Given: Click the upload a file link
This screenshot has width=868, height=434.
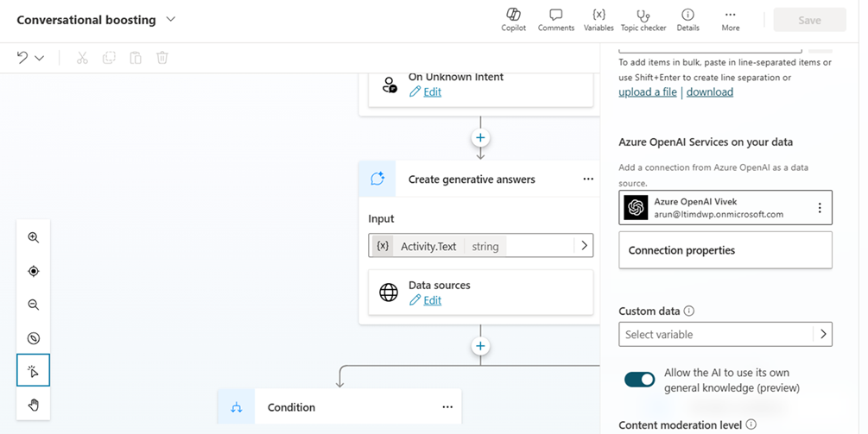Looking at the screenshot, I should [x=648, y=92].
